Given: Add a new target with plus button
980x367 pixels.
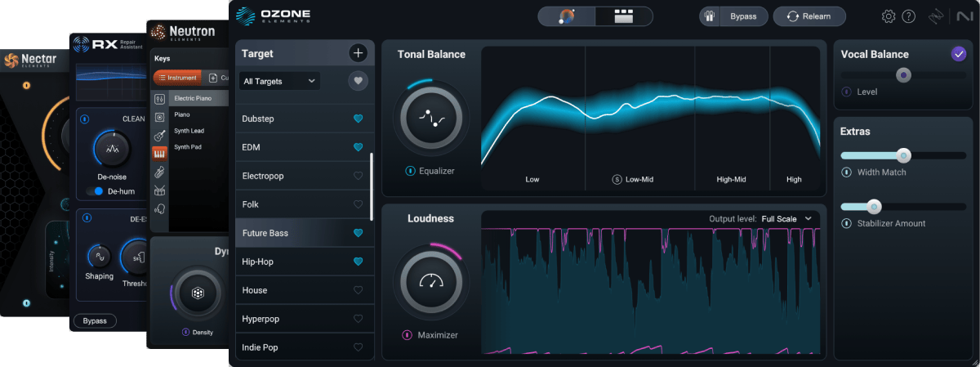Looking at the screenshot, I should [358, 54].
